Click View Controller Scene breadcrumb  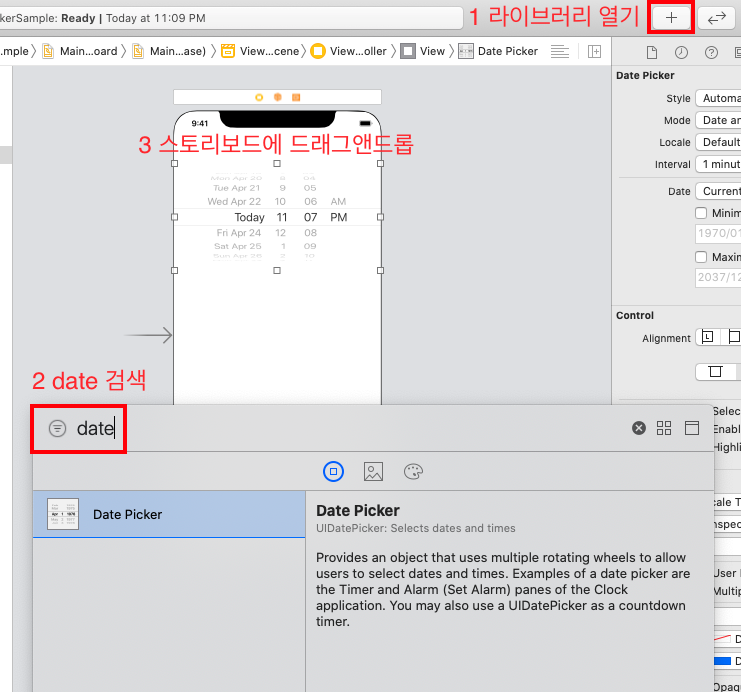coord(260,51)
